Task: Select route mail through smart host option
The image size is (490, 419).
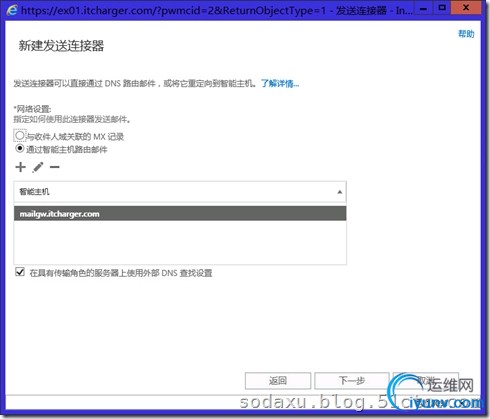Action: (20, 149)
